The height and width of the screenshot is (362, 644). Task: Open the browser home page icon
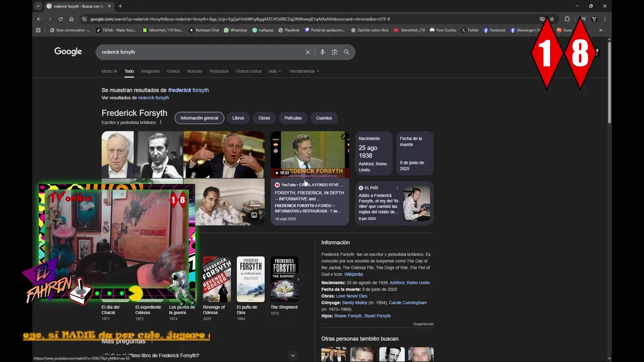coord(71,19)
